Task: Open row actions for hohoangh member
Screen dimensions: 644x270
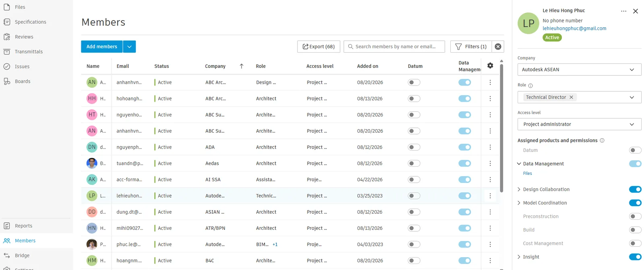Action: [490, 98]
